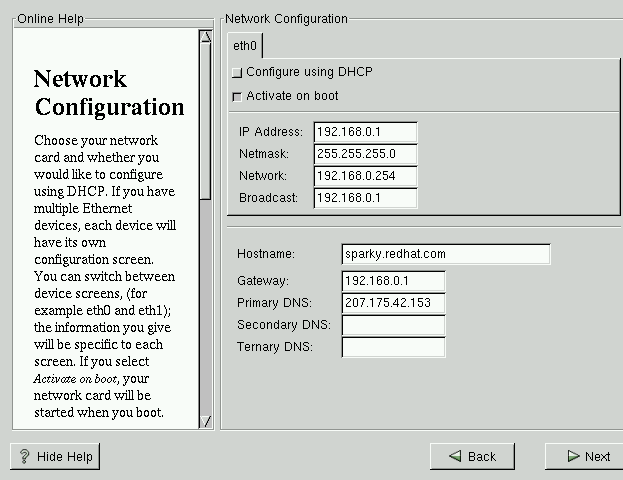Select the Primary DNS field
This screenshot has height=480, width=623.
pyautogui.click(x=392, y=303)
